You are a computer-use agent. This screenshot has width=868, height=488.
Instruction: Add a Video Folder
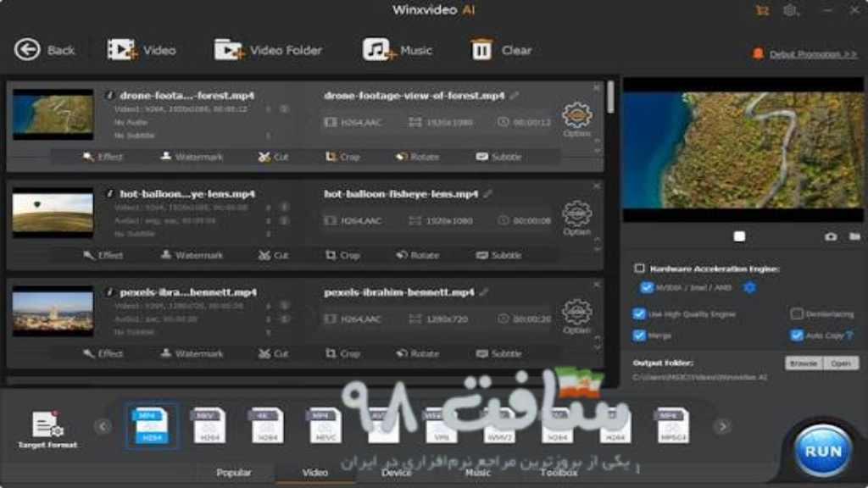pyautogui.click(x=269, y=50)
